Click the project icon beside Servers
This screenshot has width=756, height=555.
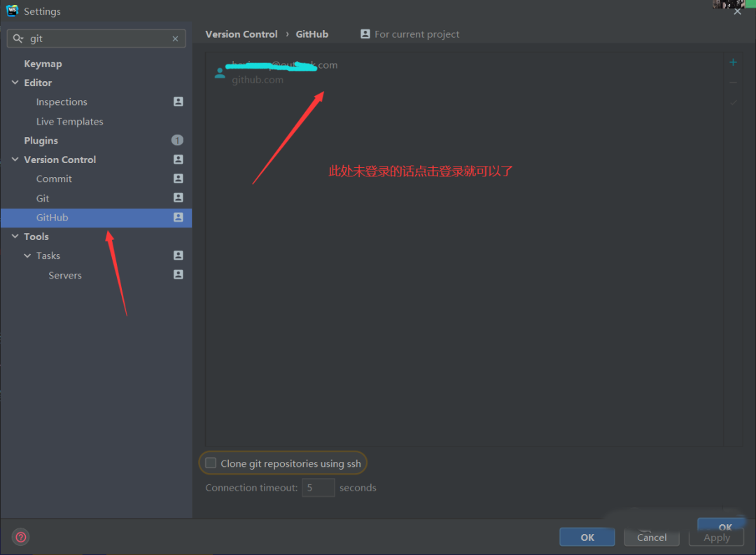178,274
